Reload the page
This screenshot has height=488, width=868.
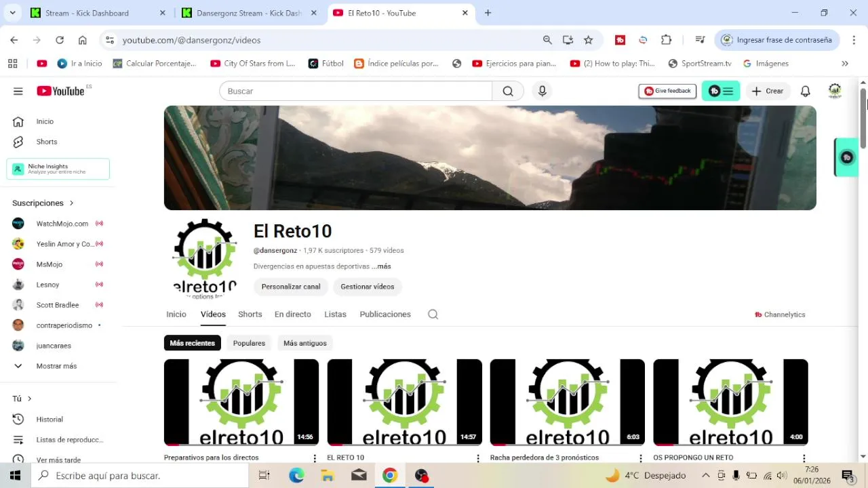(60, 40)
